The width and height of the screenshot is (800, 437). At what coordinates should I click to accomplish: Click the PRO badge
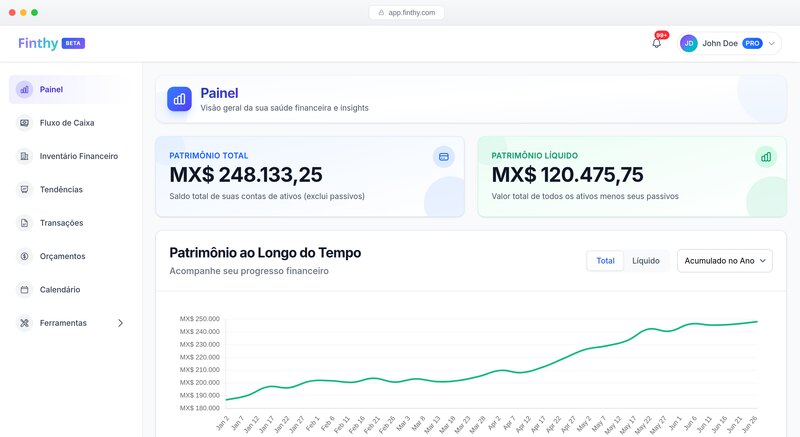752,43
